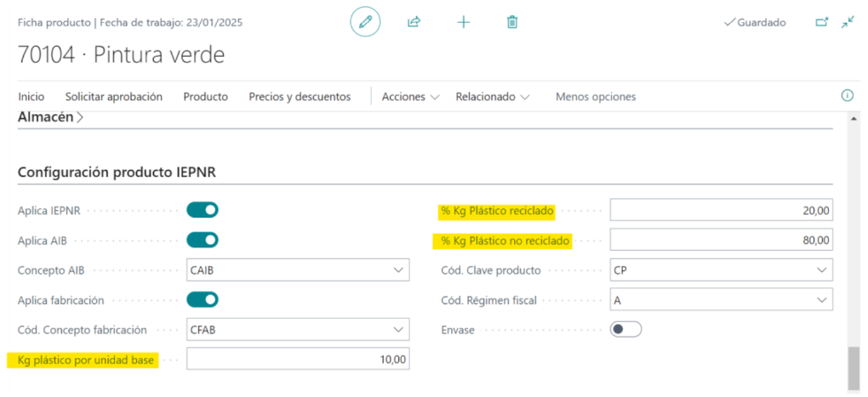Image resolution: width=868 pixels, height=397 pixels.
Task: Click the Kg plástico por unidad base field
Action: click(298, 360)
